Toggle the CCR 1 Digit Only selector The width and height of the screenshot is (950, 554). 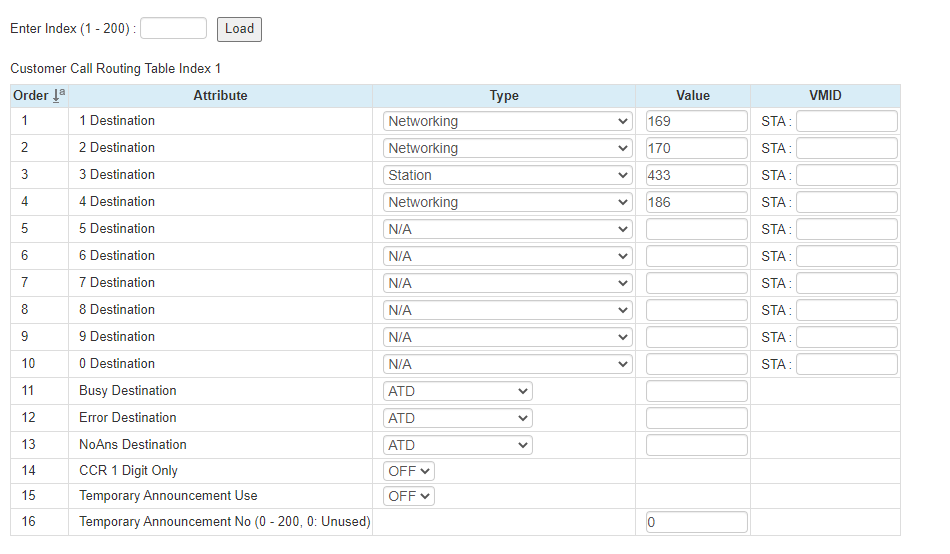pos(409,471)
